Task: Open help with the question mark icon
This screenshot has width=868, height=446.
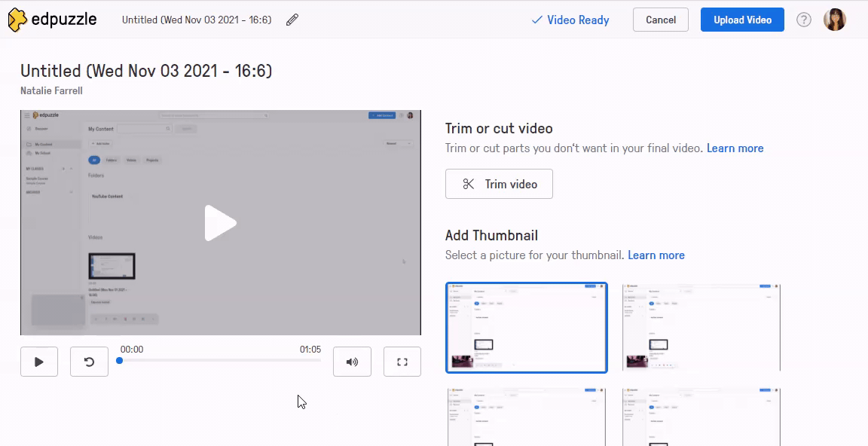Action: click(x=804, y=20)
